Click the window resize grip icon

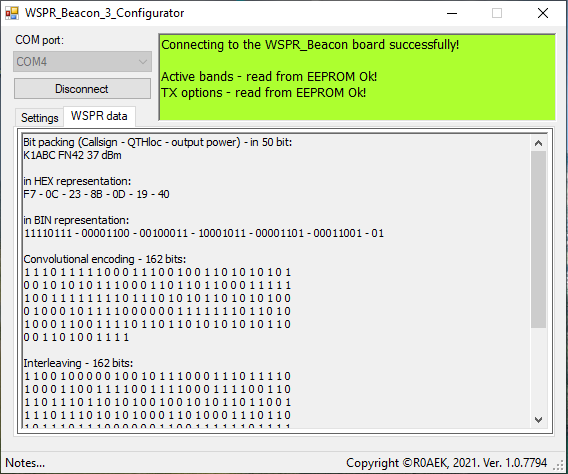pyautogui.click(x=560, y=466)
